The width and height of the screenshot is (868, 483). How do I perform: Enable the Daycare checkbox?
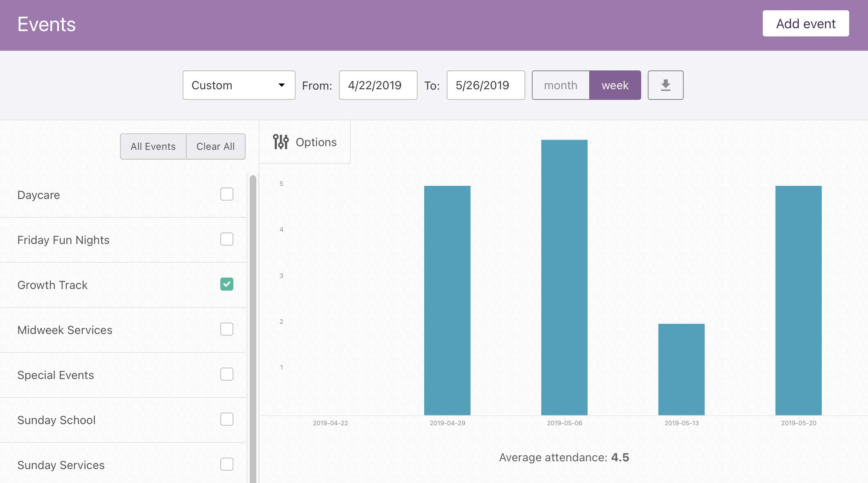pos(227,194)
